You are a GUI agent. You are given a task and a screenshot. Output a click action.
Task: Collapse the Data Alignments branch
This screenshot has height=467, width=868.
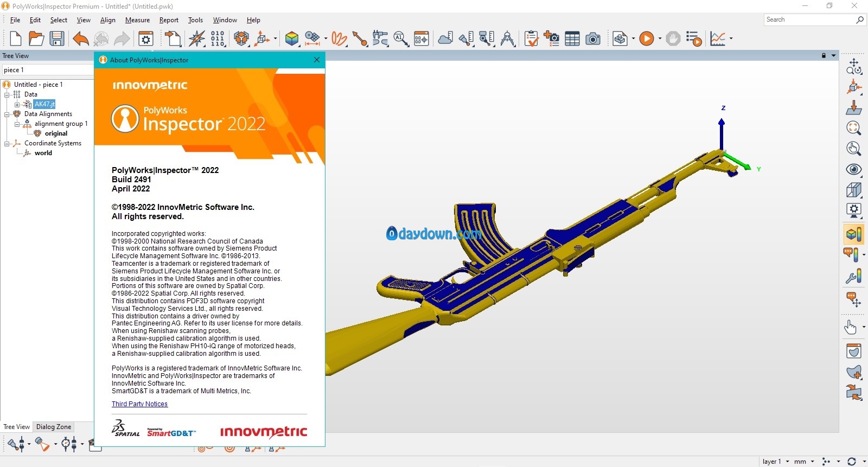coord(7,114)
